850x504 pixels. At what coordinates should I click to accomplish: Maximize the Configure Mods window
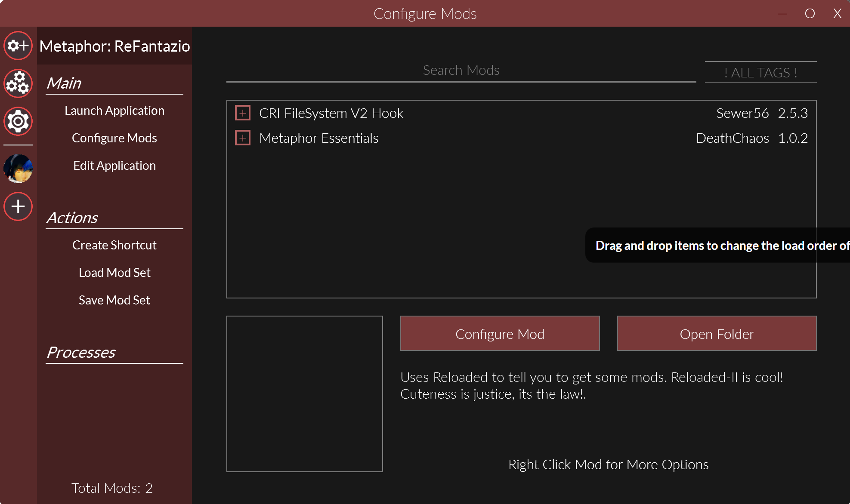click(x=810, y=14)
